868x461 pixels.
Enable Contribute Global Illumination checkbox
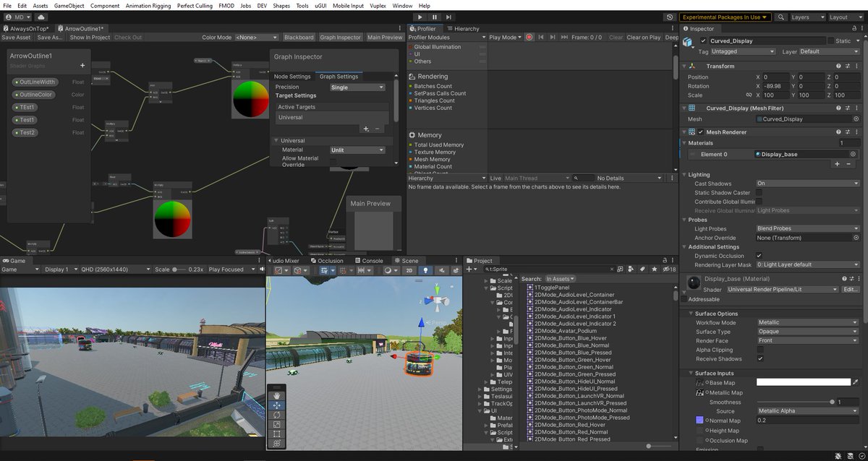click(759, 202)
